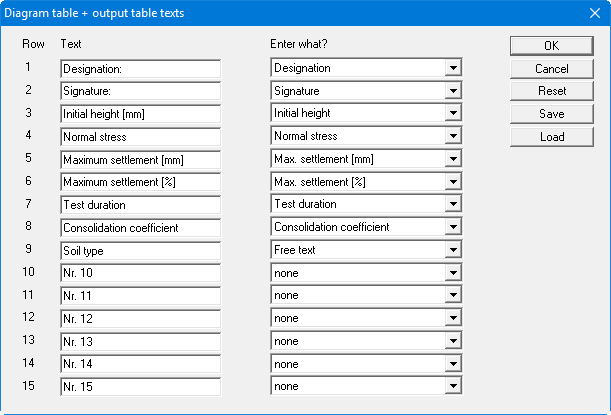Select the 'Nr. 12' text field
The height and width of the screenshot is (415, 611).
[x=140, y=319]
